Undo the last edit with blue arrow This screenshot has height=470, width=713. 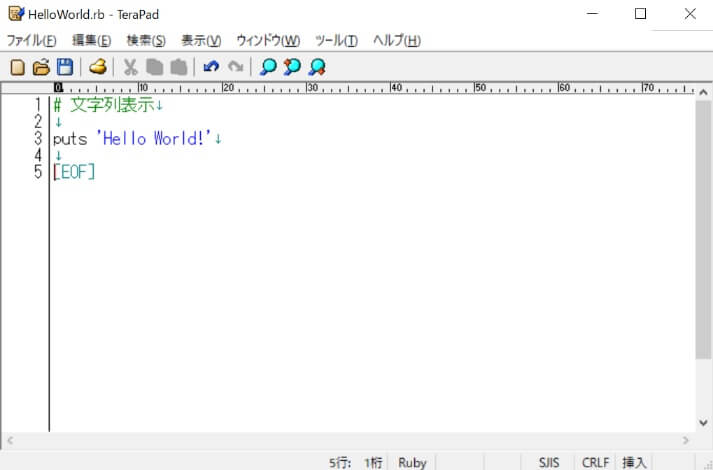pyautogui.click(x=211, y=68)
